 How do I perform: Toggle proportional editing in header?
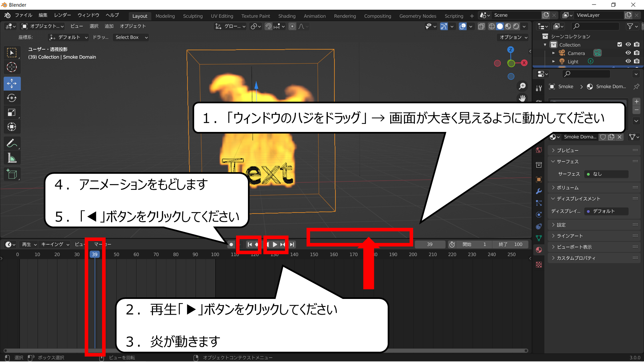tap(292, 26)
